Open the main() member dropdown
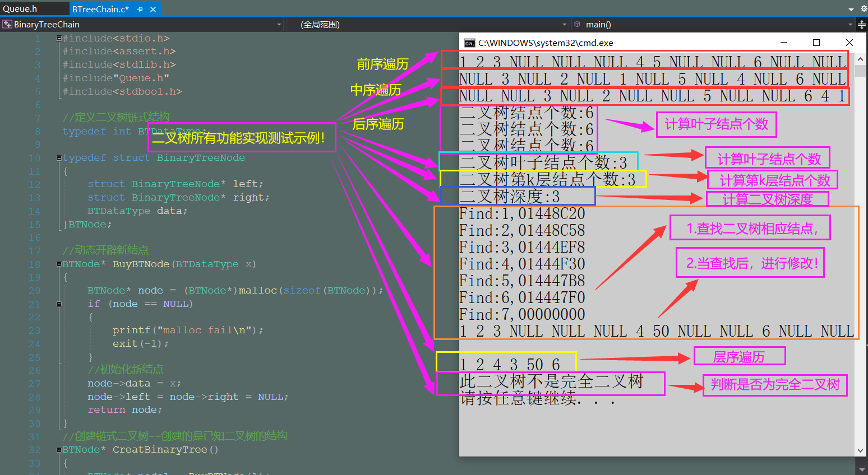The height and width of the screenshot is (475, 868). pyautogui.click(x=851, y=25)
